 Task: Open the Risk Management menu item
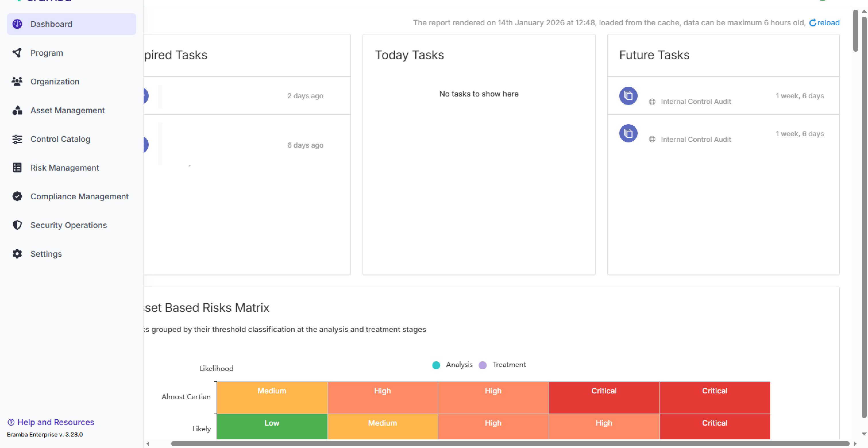(64, 167)
